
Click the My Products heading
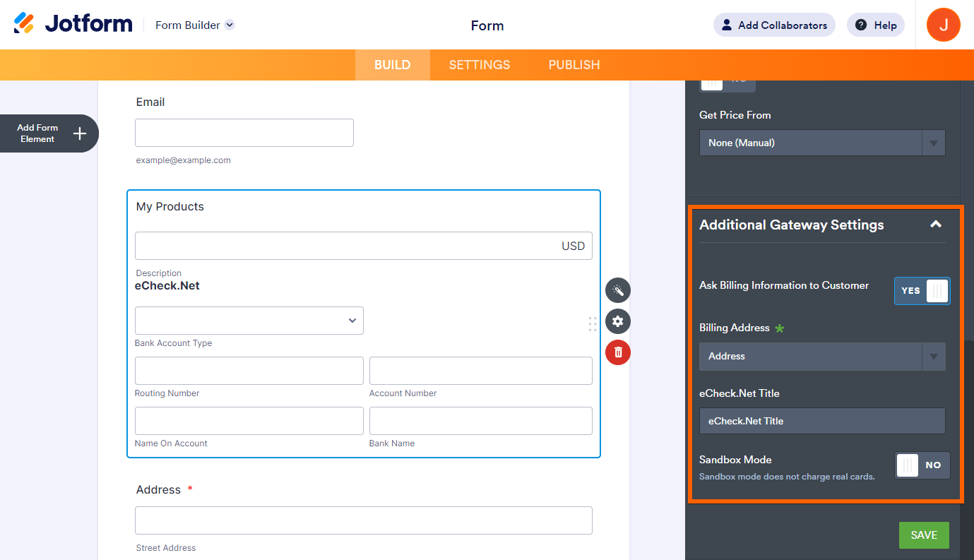(170, 207)
